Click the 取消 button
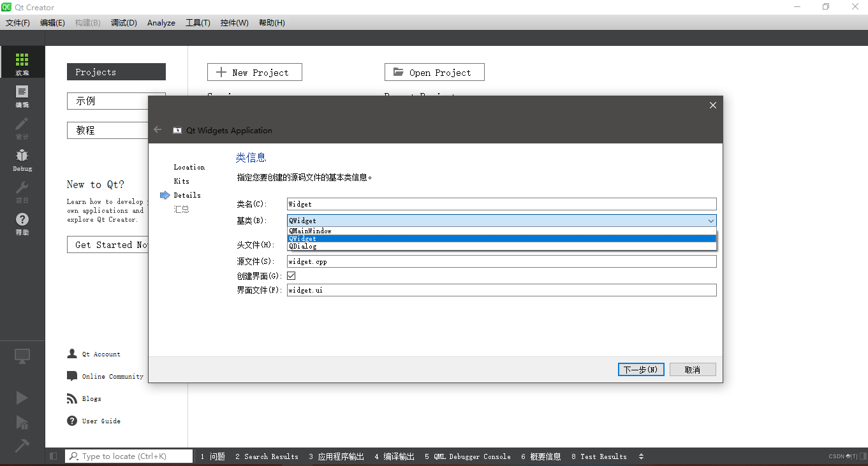This screenshot has height=466, width=868. (x=693, y=370)
